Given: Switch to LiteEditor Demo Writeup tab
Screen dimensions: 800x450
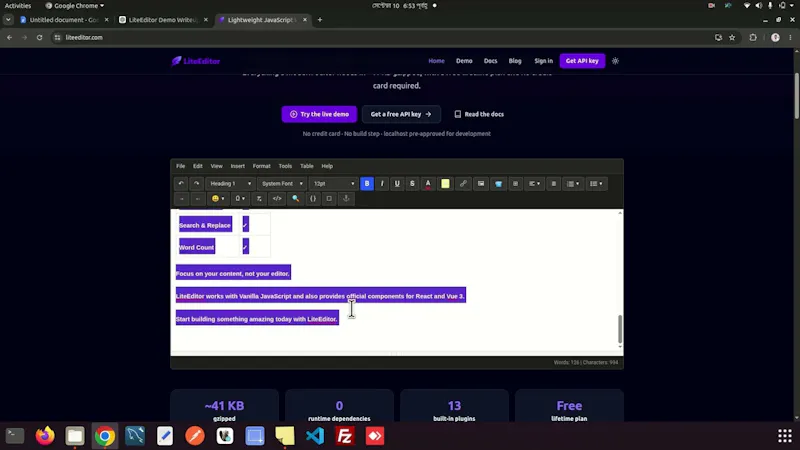Looking at the screenshot, I should (x=163, y=20).
